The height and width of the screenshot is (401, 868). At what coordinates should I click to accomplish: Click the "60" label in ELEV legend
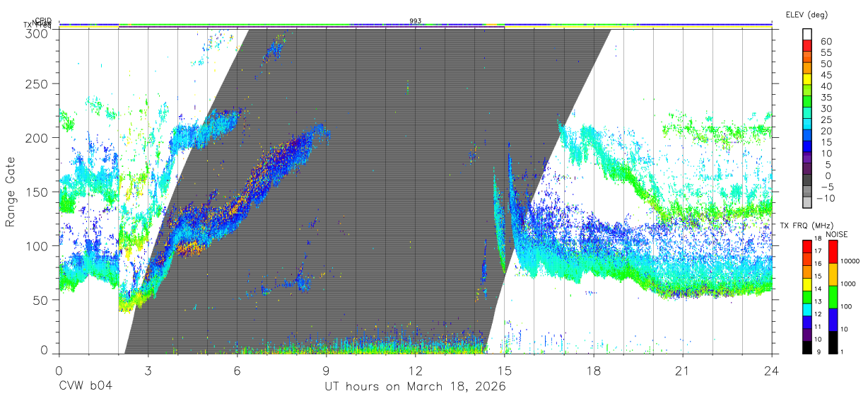[826, 42]
